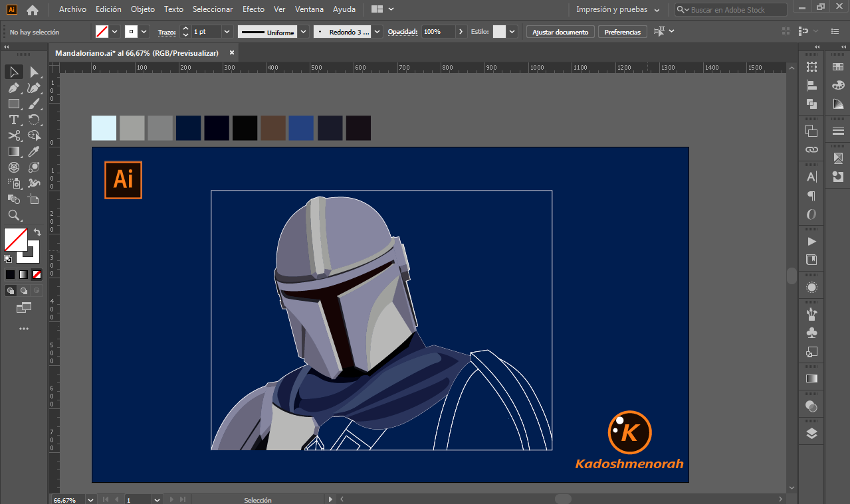Select the Type tool
The width and height of the screenshot is (850, 504).
[x=13, y=120]
